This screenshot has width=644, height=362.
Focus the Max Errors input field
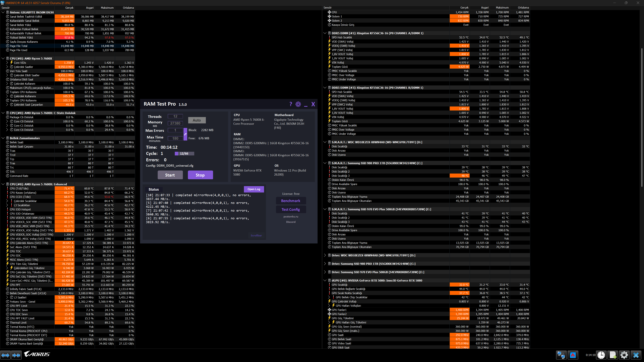(x=175, y=130)
